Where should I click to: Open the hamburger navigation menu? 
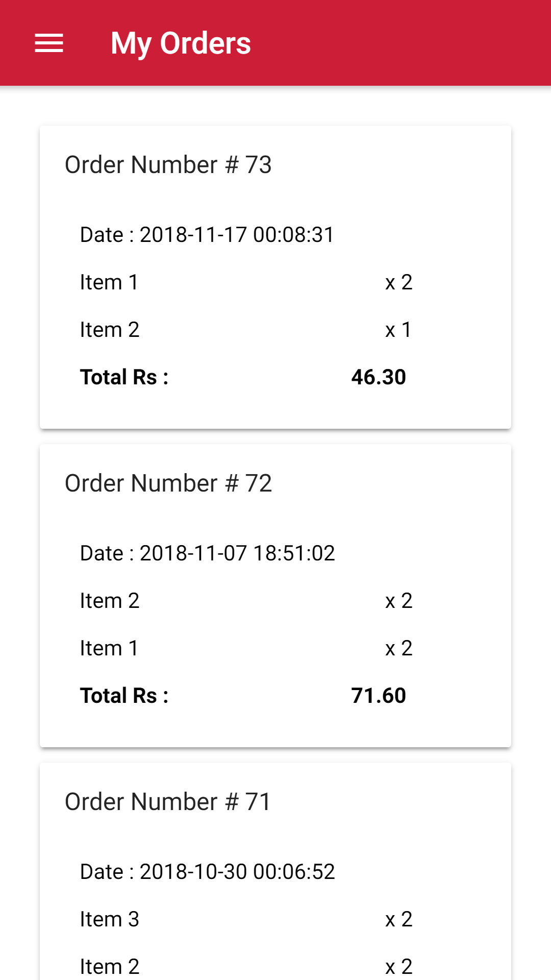coord(49,43)
